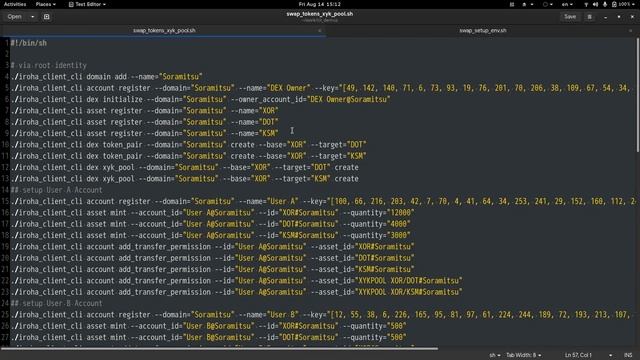Image resolution: width=640 pixels, height=360 pixels.
Task: Open the clock Fri Aug 14 15:12
Action: (320, 4)
